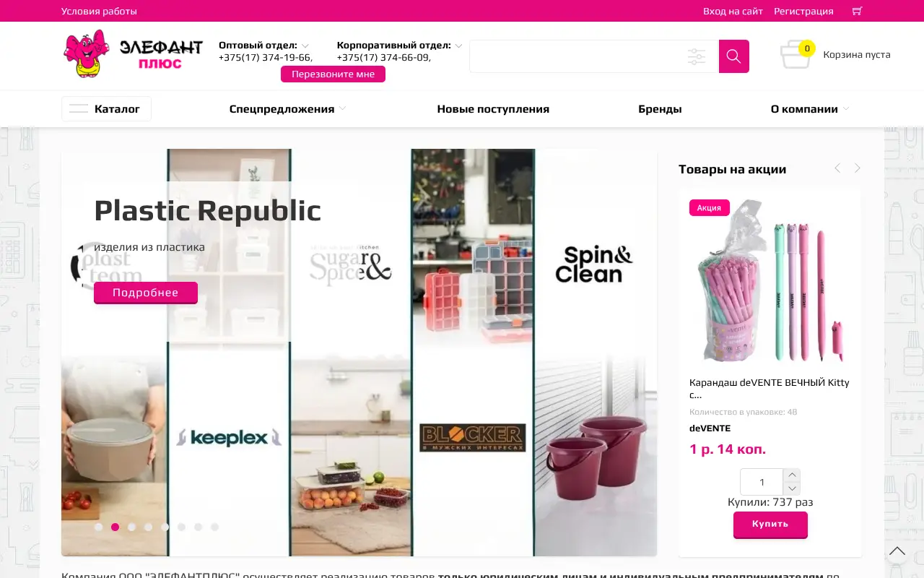924x578 pixels.
Task: Expand Корпоративный отдел phone list
Action: point(458,46)
